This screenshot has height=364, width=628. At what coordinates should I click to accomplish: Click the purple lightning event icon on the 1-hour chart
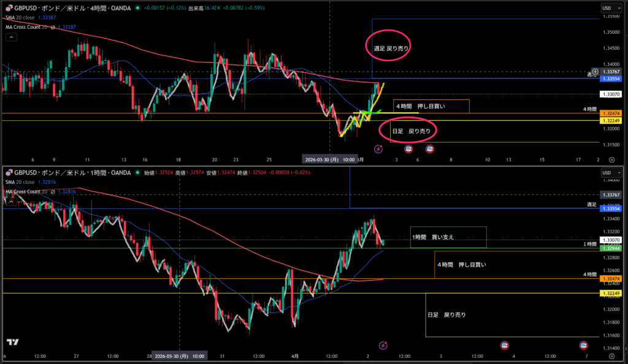pyautogui.click(x=383, y=346)
